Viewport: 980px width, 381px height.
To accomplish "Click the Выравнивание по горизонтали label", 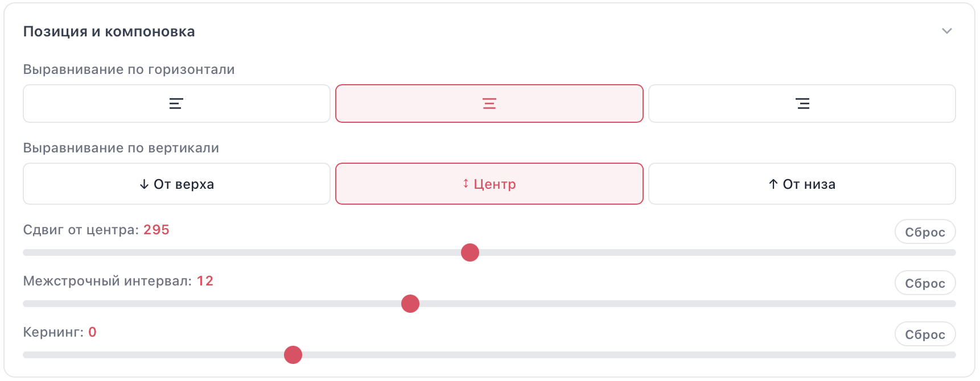I will pos(129,69).
